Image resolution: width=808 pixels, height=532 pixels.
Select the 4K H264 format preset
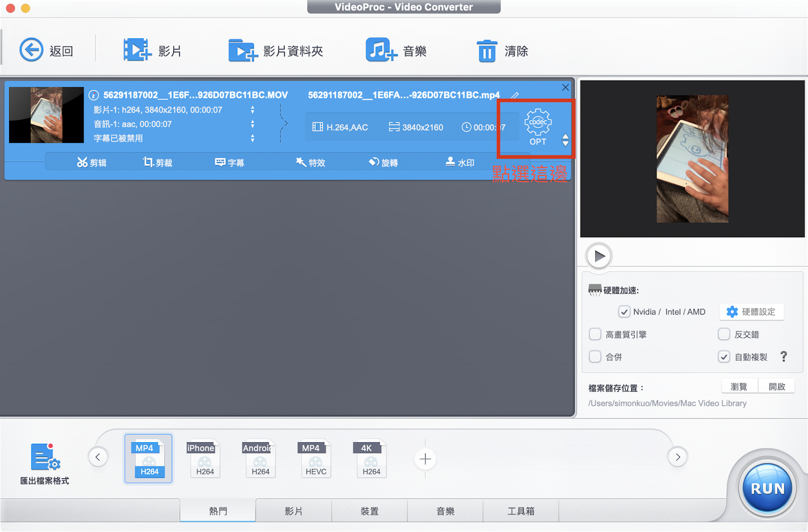point(370,458)
